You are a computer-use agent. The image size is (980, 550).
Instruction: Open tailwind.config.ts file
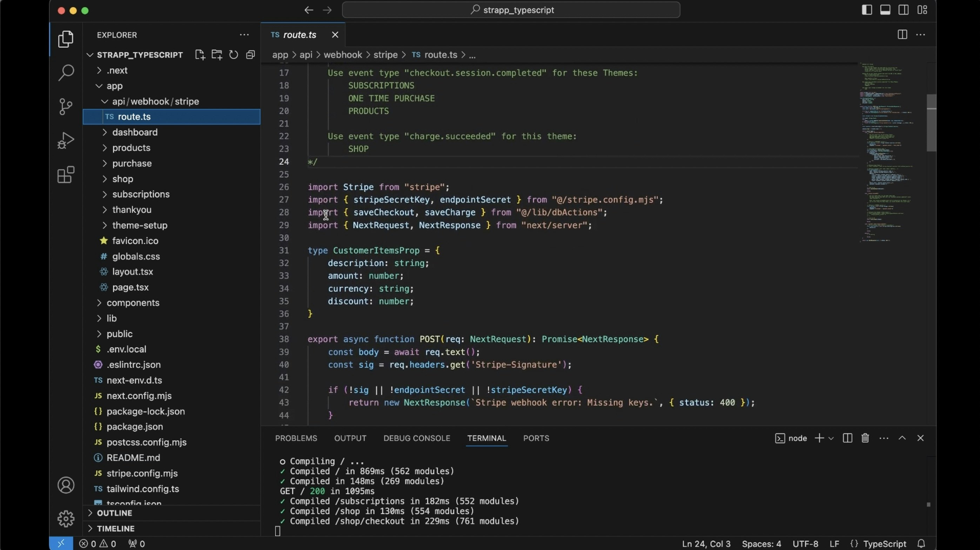click(x=143, y=489)
